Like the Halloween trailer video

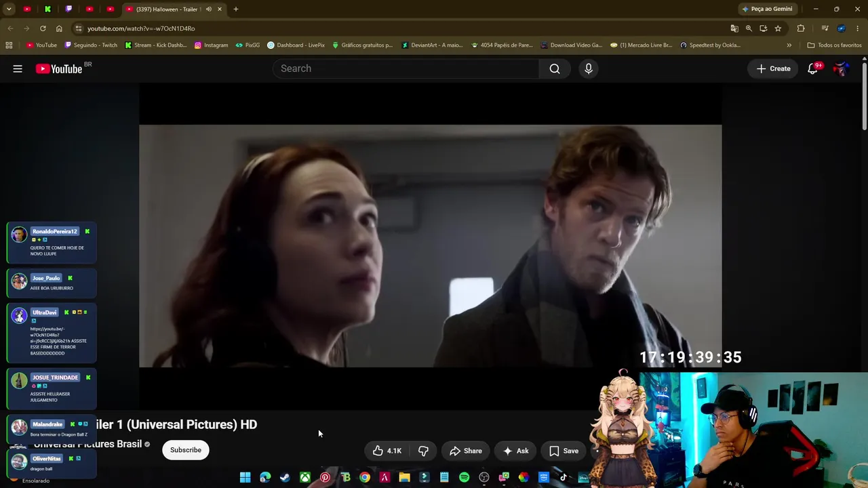coord(387,451)
